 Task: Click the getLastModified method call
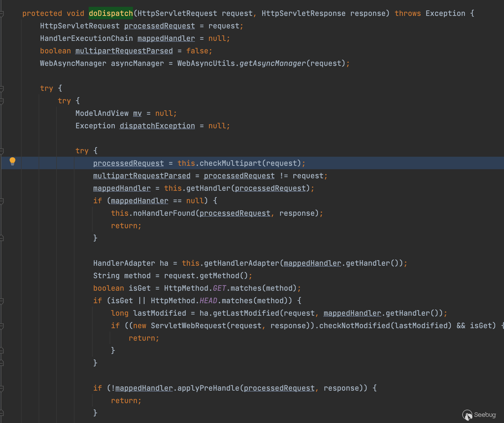click(246, 313)
